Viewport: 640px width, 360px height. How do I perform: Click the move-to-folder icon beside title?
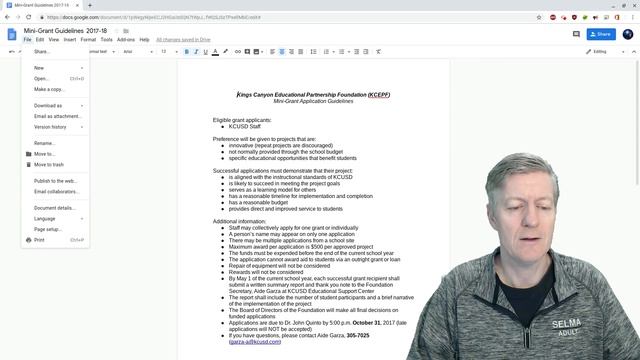click(x=126, y=31)
